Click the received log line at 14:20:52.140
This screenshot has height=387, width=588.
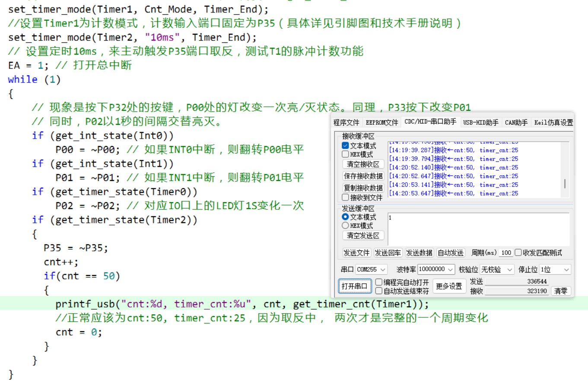454,168
